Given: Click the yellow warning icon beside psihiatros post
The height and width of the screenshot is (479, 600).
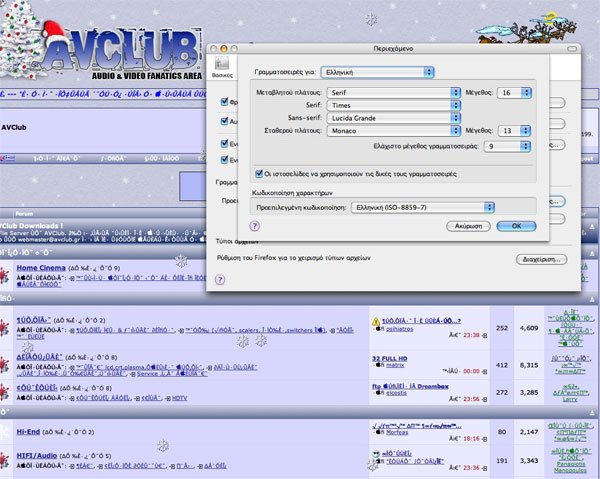Looking at the screenshot, I should 376,321.
